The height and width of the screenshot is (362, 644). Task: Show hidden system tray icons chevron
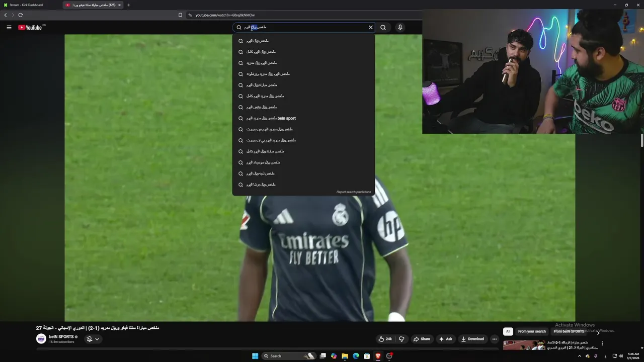click(579, 356)
